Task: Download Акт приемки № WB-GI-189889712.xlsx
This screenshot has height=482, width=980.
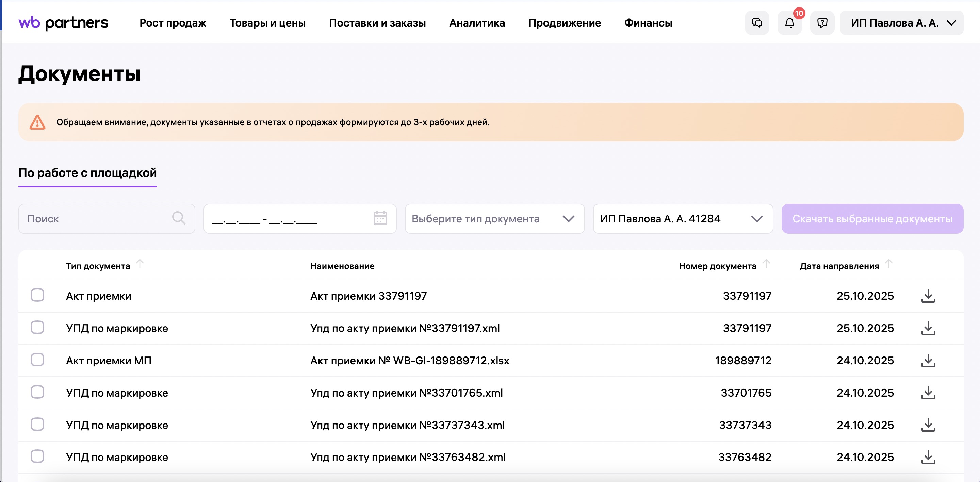Action: pyautogui.click(x=928, y=360)
